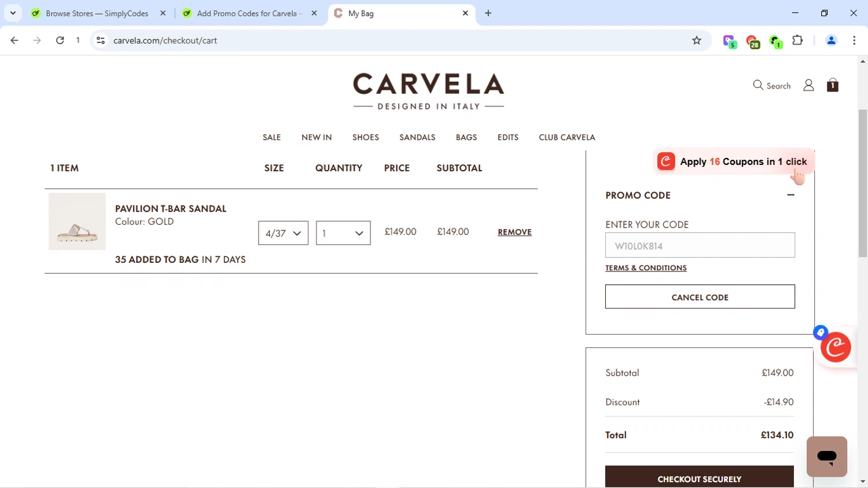Open the SHOES menu

(x=366, y=137)
